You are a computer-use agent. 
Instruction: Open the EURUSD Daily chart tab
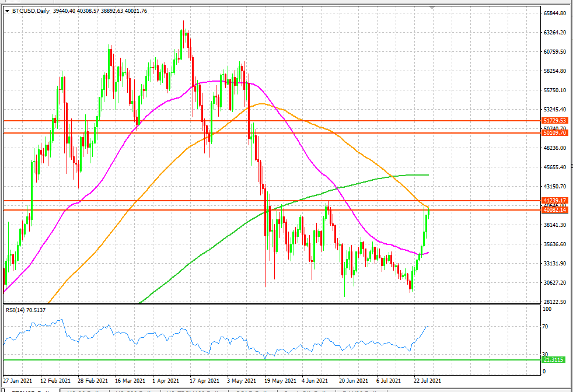coord(359,389)
